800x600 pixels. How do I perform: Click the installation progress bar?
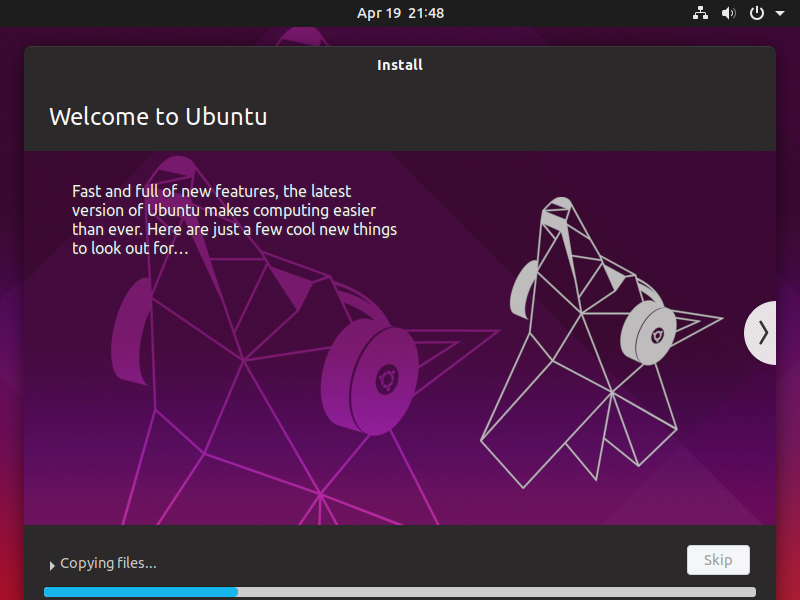coord(400,592)
